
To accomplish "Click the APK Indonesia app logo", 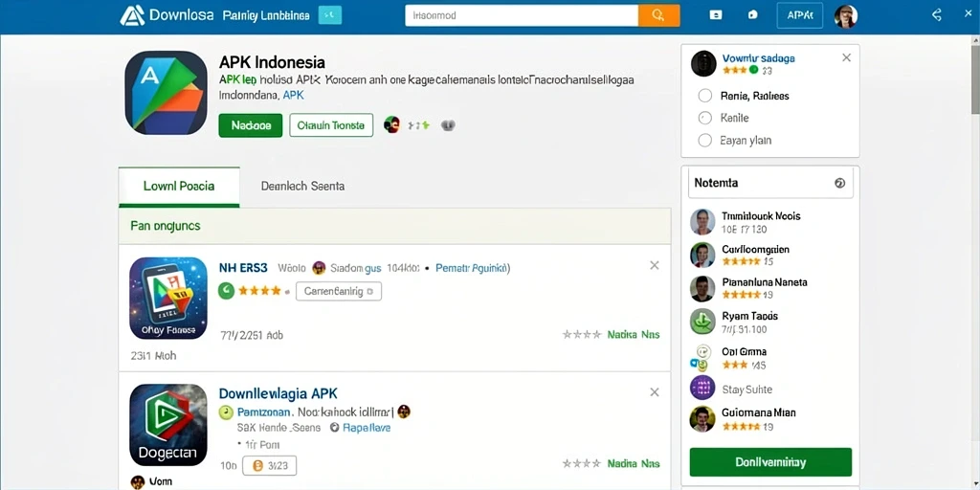I will click(166, 93).
